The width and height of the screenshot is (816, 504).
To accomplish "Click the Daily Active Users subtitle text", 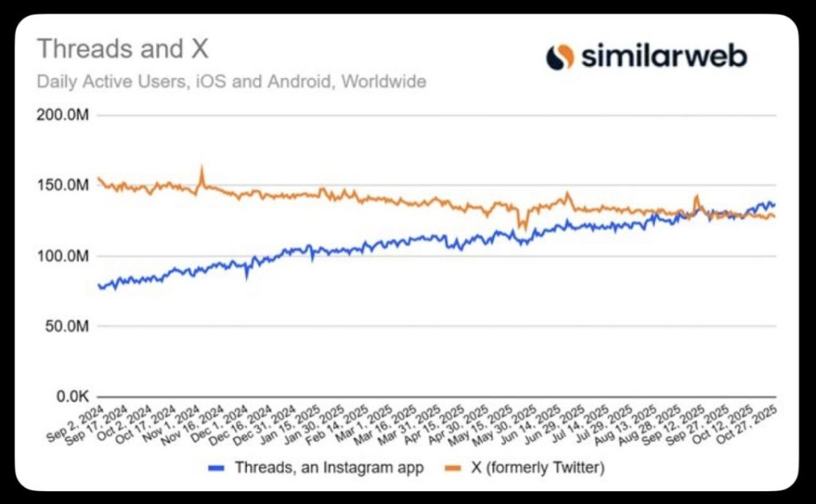I will point(231,81).
